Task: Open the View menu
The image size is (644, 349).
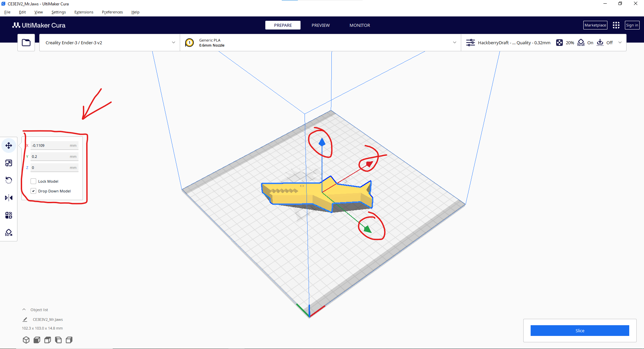Action: 39,12
